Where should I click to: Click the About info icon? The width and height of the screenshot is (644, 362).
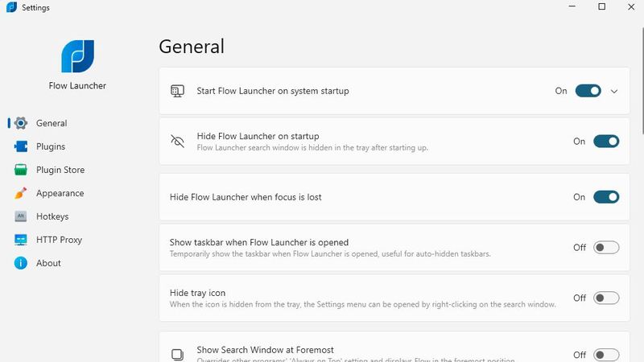[x=21, y=263]
